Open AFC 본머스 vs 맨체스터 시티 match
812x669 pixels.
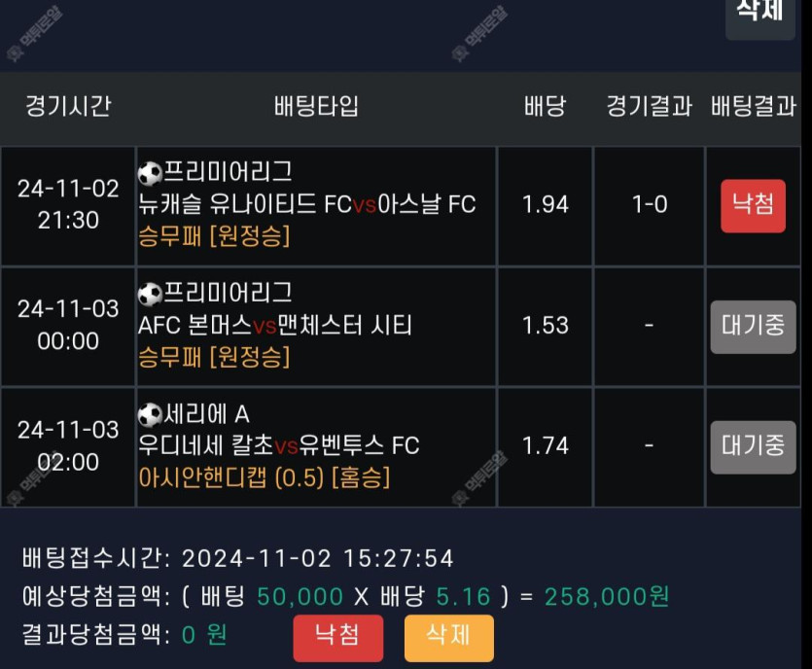coord(275,326)
